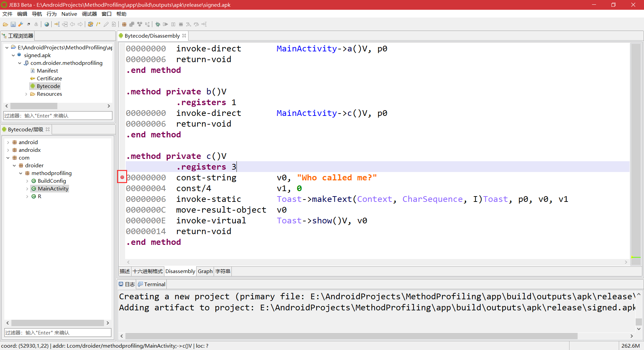Expand the BuildConfig class node
The width and height of the screenshot is (644, 350).
[x=27, y=181]
